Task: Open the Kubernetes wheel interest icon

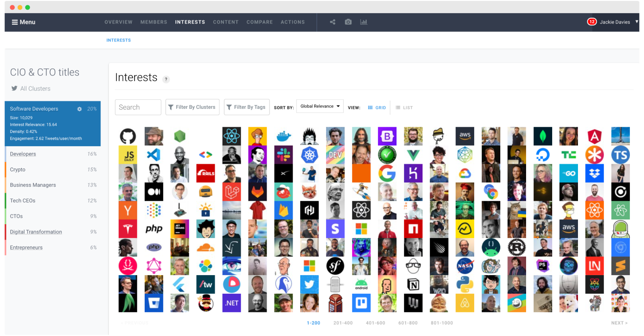Action: coord(309,155)
